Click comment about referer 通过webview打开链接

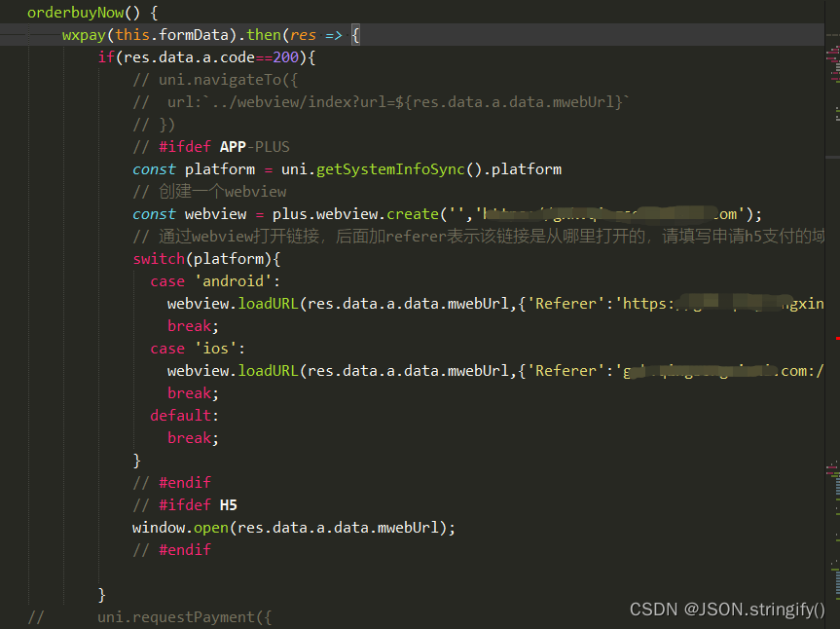(478, 237)
